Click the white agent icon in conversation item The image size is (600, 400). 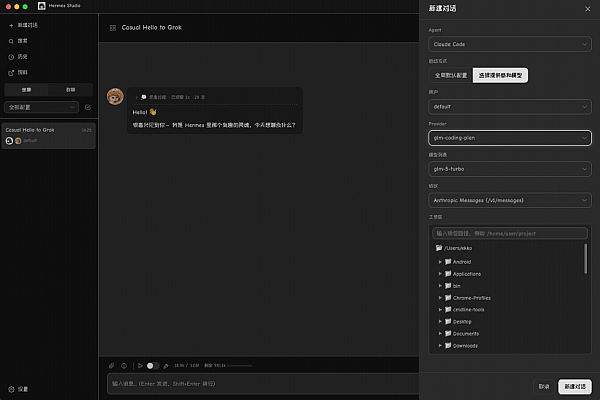pos(9,141)
